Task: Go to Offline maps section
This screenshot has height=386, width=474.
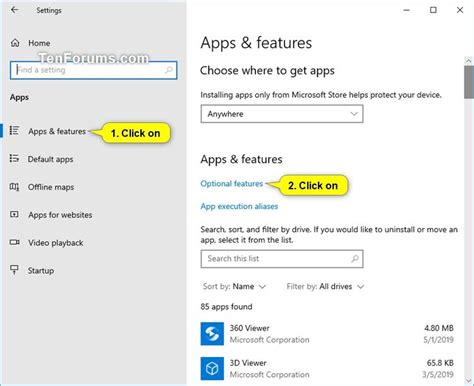Action: tap(51, 187)
